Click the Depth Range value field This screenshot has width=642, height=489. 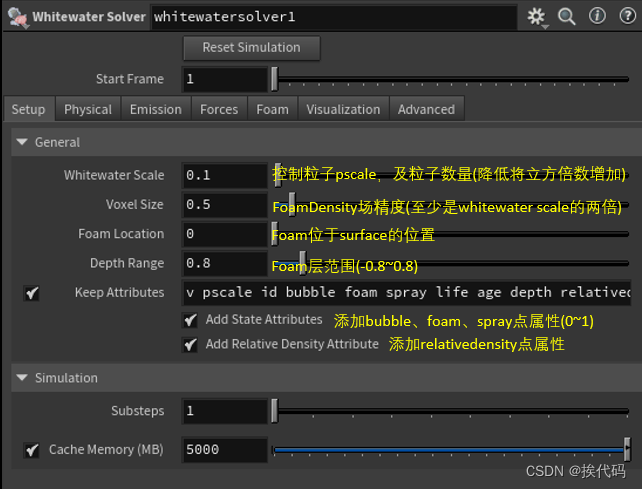click(x=224, y=263)
